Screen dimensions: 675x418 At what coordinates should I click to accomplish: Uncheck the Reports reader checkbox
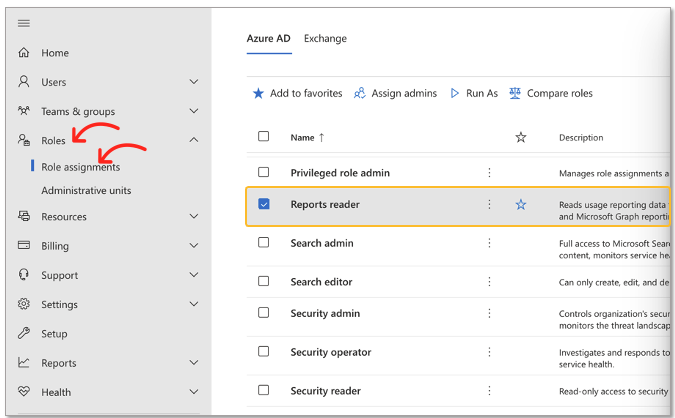point(263,204)
